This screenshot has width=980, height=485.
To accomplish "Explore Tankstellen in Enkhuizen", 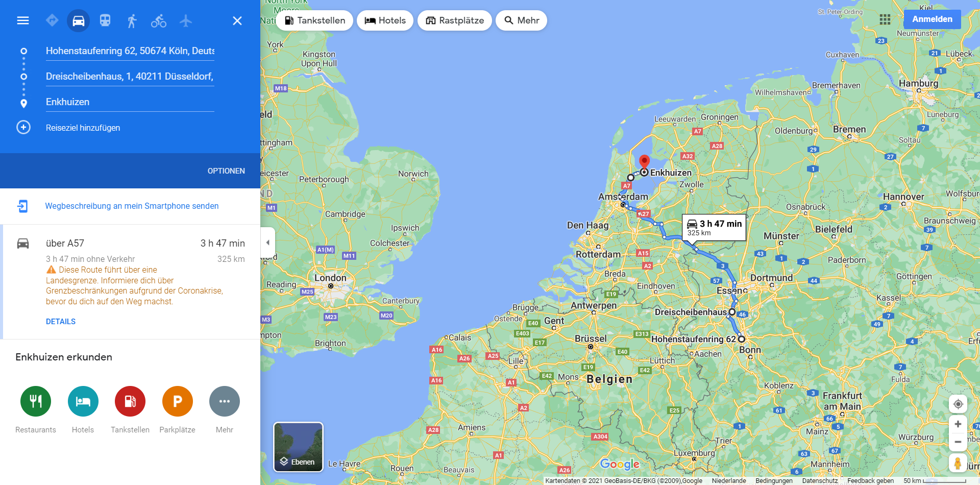I will [130, 401].
